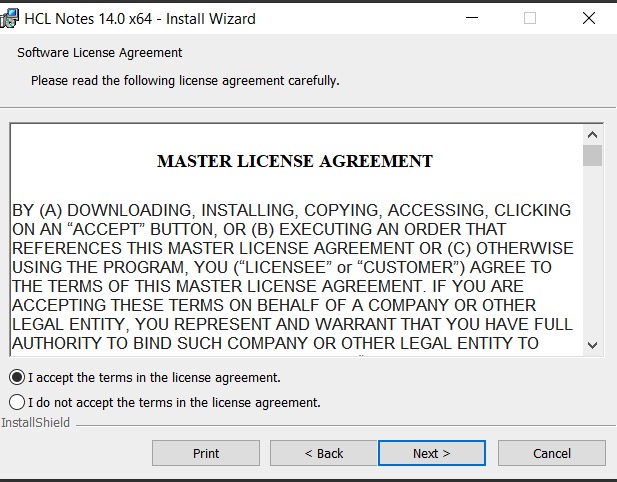This screenshot has height=482, width=617.
Task: Click the 'Software License Agreement' header label
Action: (x=100, y=53)
